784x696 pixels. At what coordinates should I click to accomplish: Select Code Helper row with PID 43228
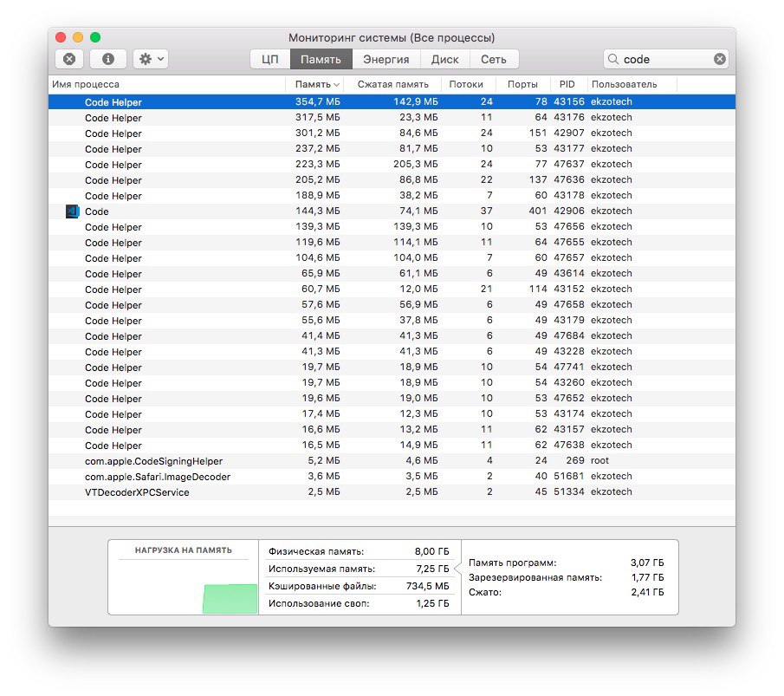(392, 351)
